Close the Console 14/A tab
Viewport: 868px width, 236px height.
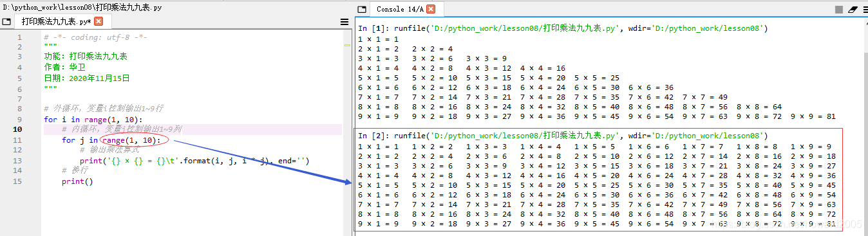pyautogui.click(x=431, y=9)
